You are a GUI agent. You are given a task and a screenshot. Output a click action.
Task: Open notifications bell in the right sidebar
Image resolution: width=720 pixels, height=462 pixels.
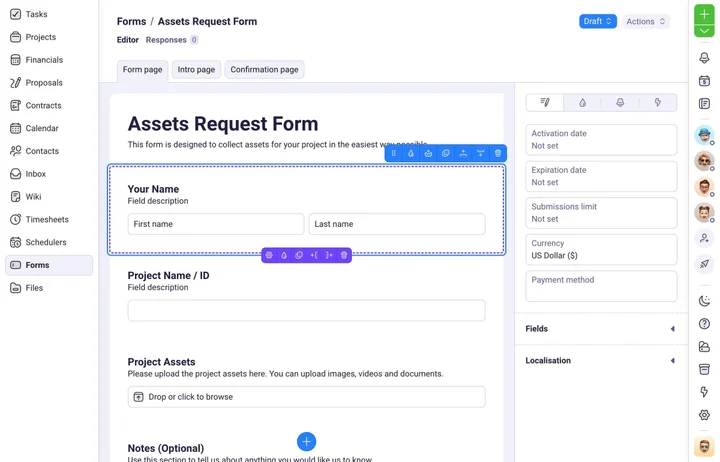pos(704,58)
